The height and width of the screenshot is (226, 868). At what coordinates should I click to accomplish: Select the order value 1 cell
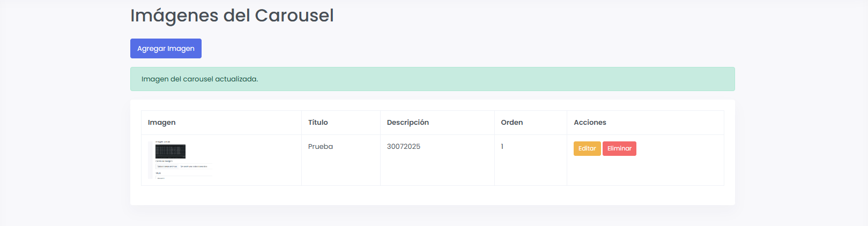[502, 147]
